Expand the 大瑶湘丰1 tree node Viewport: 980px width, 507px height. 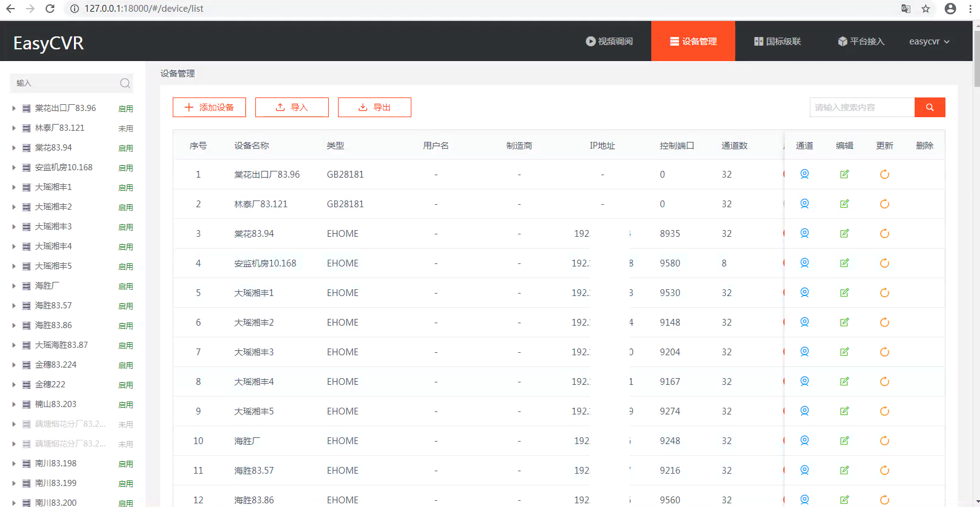tap(14, 187)
